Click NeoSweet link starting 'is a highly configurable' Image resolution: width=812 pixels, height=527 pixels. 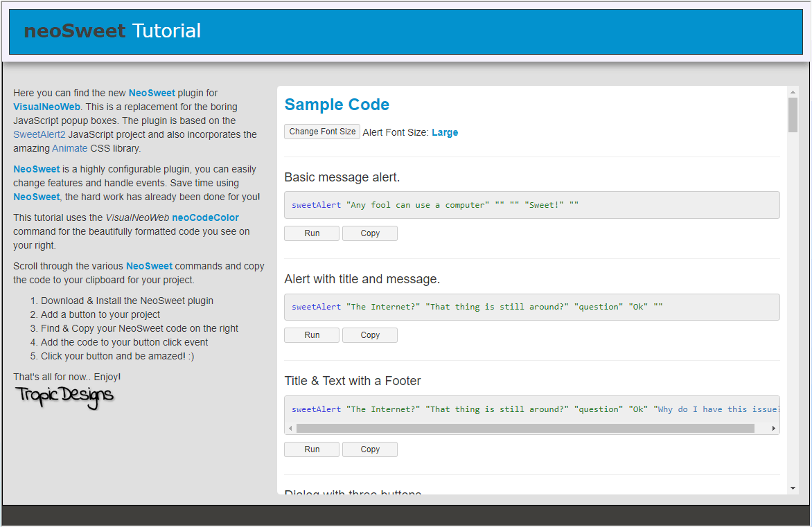tap(37, 169)
